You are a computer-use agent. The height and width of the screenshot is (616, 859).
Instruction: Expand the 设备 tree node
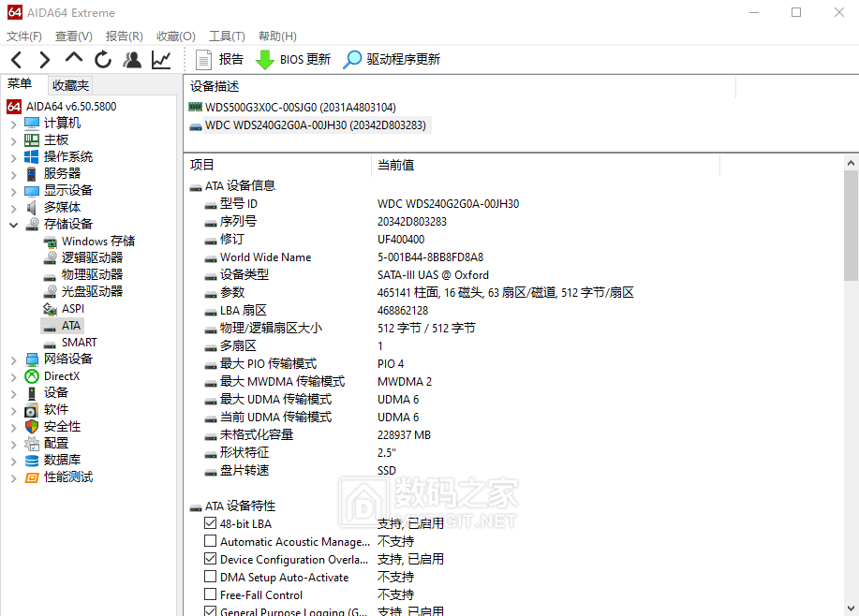(14, 394)
